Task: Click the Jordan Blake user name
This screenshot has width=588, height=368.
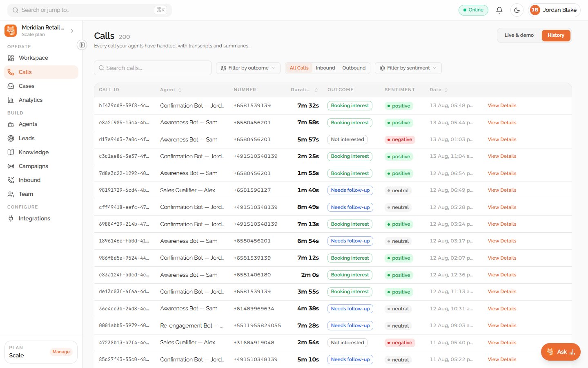Action: coord(559,10)
